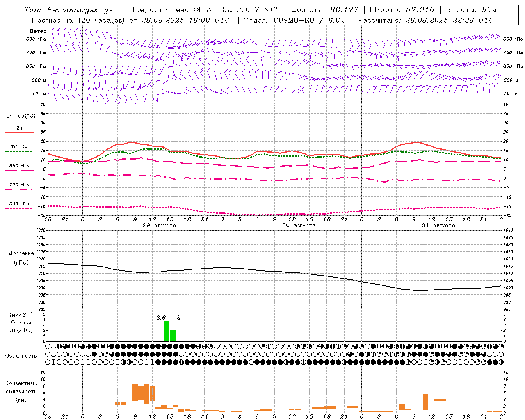Click the Конвективн. panel label
Viewport: 525px width, 420px height.
click(x=21, y=383)
